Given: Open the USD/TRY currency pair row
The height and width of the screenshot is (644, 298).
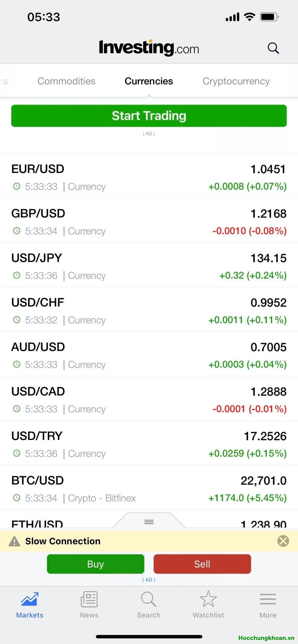Looking at the screenshot, I should 149,443.
